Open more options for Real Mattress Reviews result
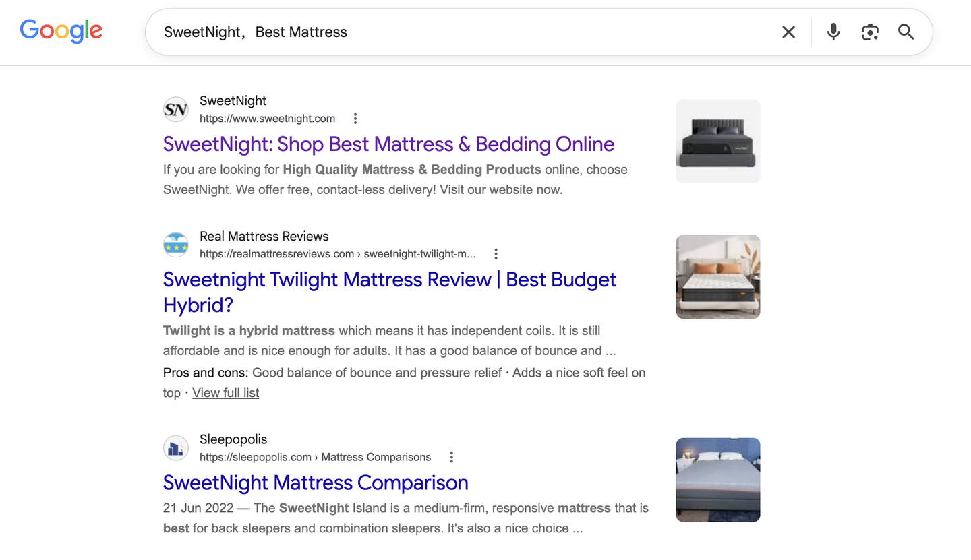The width and height of the screenshot is (971, 560). pyautogui.click(x=496, y=254)
